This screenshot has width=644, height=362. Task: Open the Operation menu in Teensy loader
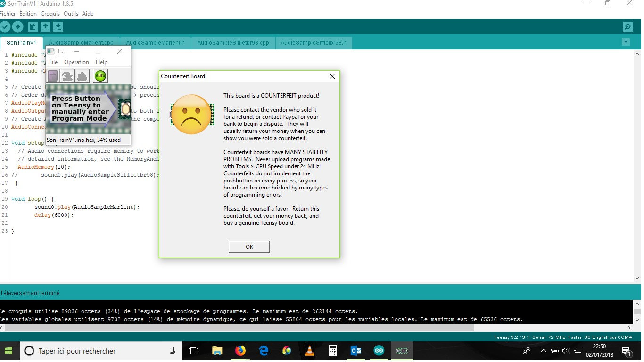[x=76, y=62]
